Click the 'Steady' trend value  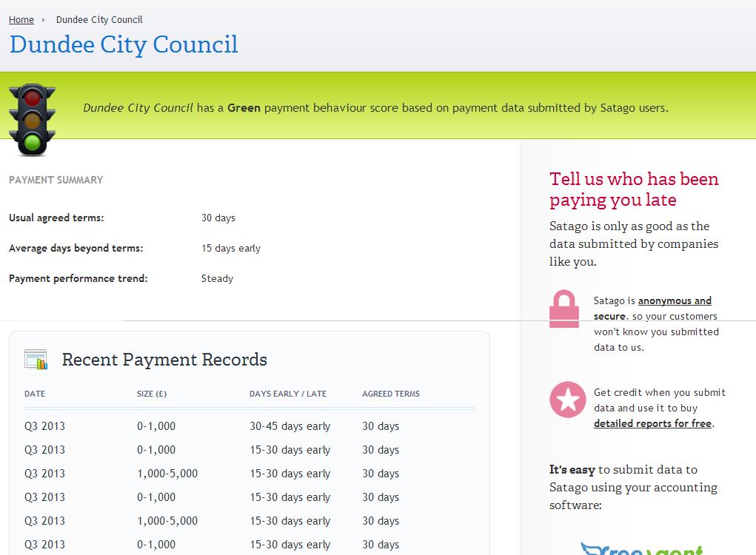coord(217,278)
